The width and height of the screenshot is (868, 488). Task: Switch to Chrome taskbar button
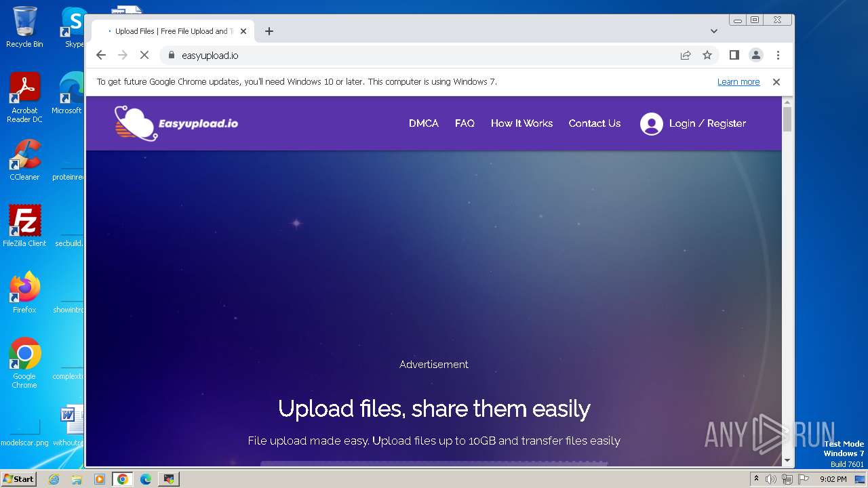coord(123,479)
